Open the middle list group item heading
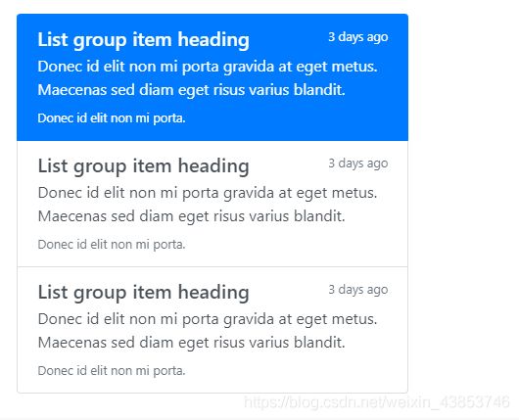This screenshot has height=420, width=519. click(x=143, y=166)
